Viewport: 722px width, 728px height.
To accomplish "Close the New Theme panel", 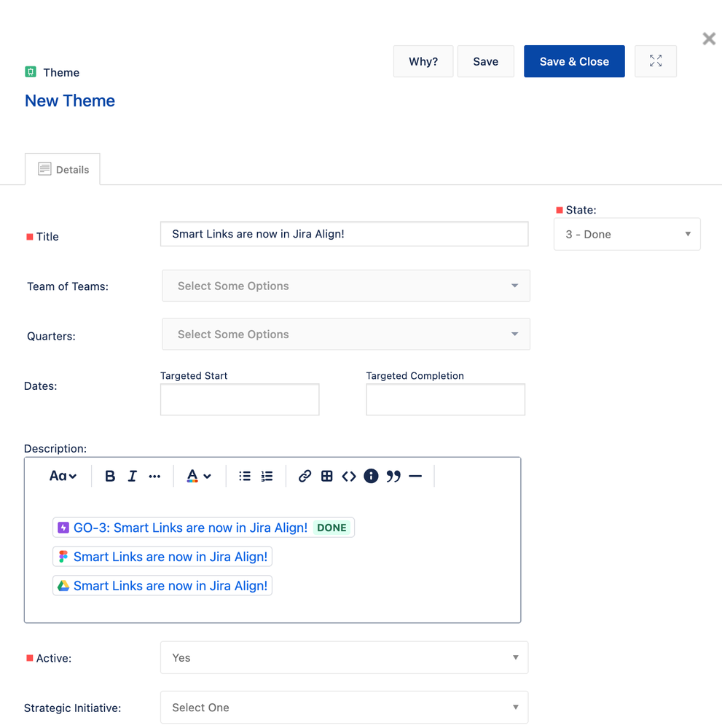I will tap(709, 39).
